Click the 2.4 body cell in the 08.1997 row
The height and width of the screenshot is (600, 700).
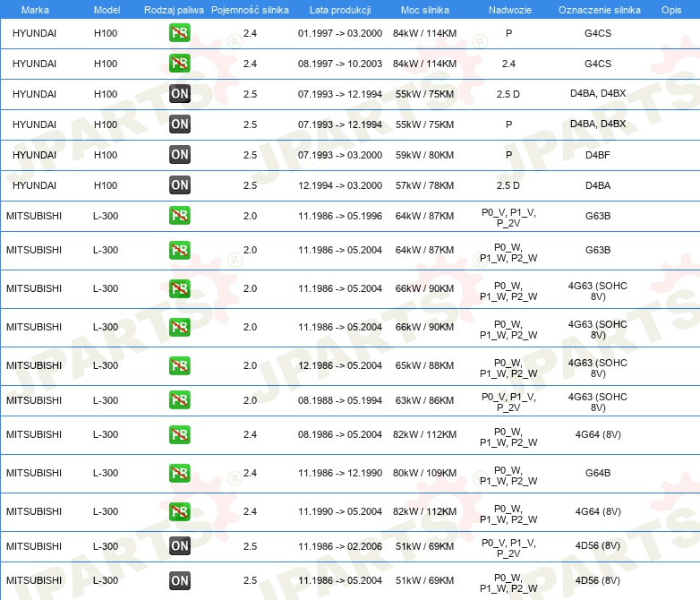[x=508, y=64]
